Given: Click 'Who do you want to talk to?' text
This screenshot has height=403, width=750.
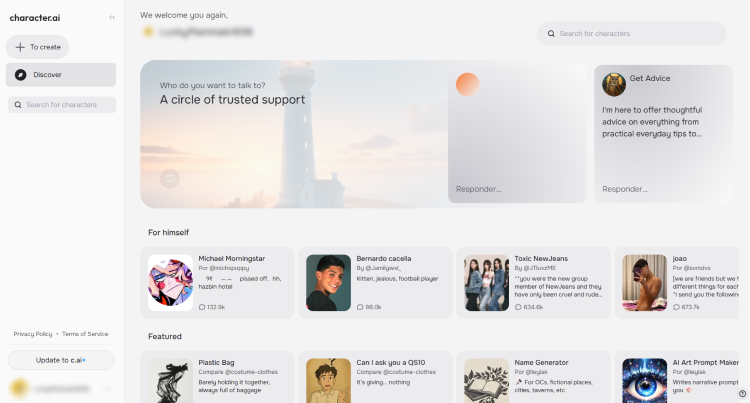Looking at the screenshot, I should [x=212, y=86].
